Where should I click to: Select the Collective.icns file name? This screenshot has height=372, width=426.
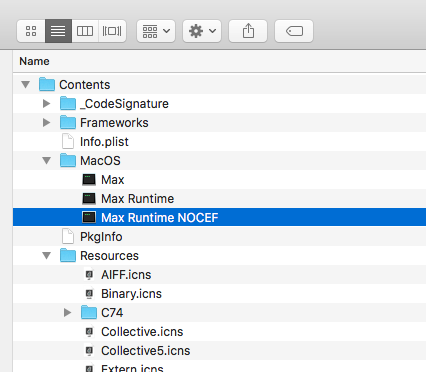coord(142,332)
